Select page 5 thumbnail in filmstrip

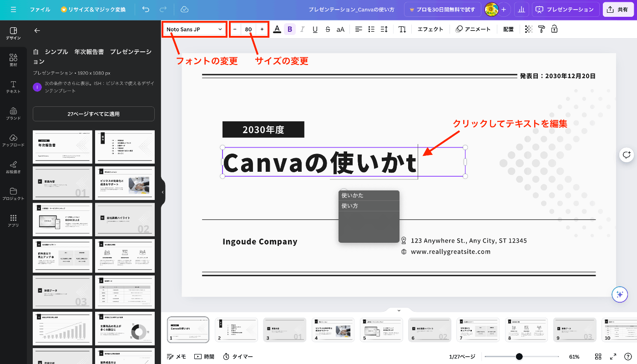tap(381, 329)
